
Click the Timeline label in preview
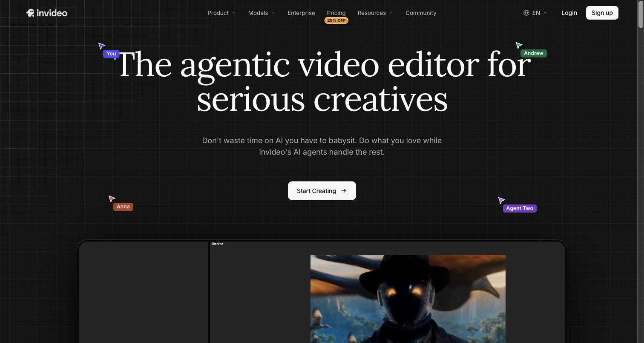[217, 244]
